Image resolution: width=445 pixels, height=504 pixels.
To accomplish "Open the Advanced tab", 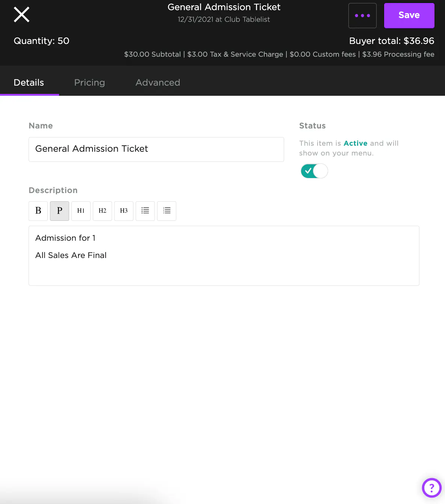I will (157, 83).
